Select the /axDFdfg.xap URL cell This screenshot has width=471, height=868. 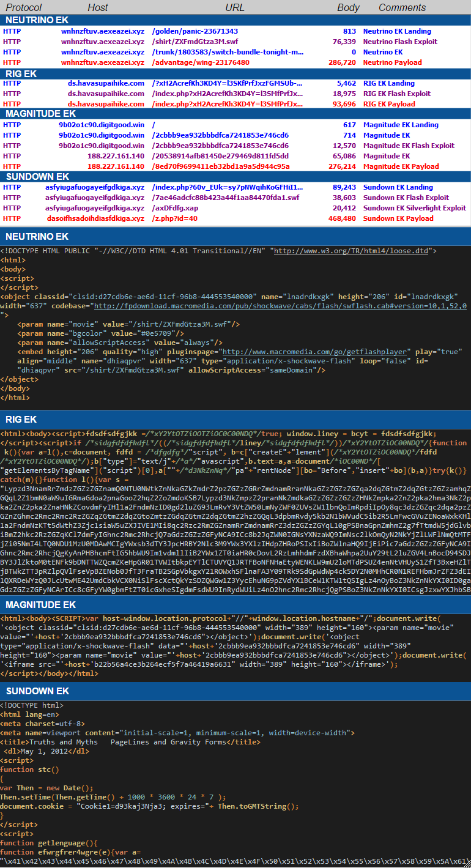pos(175,208)
